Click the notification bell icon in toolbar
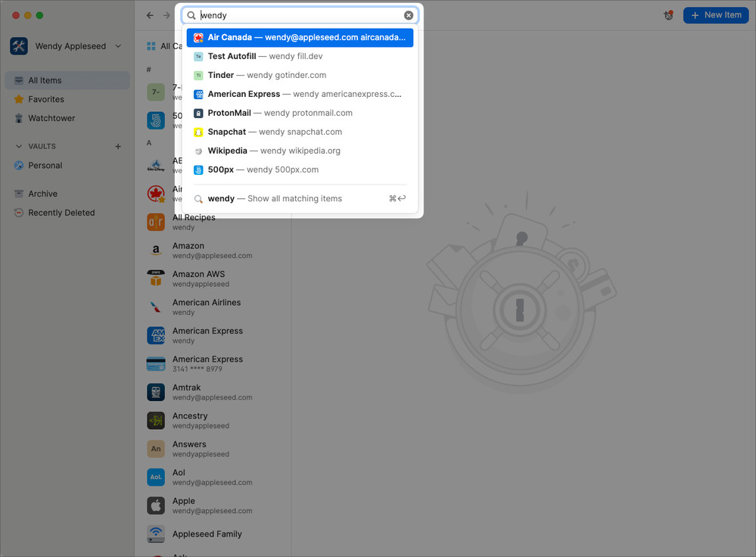This screenshot has height=557, width=756. [x=668, y=15]
